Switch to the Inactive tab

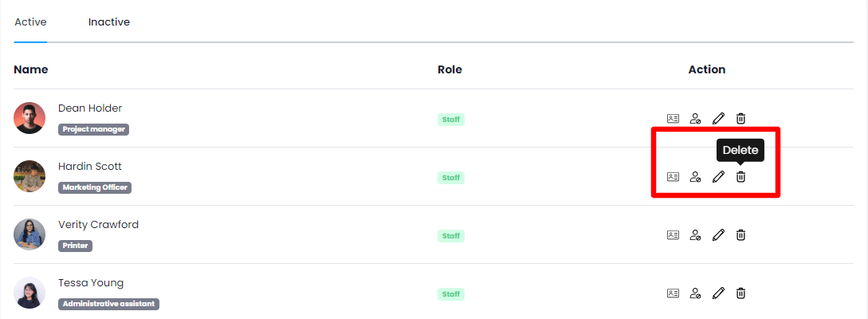point(109,22)
